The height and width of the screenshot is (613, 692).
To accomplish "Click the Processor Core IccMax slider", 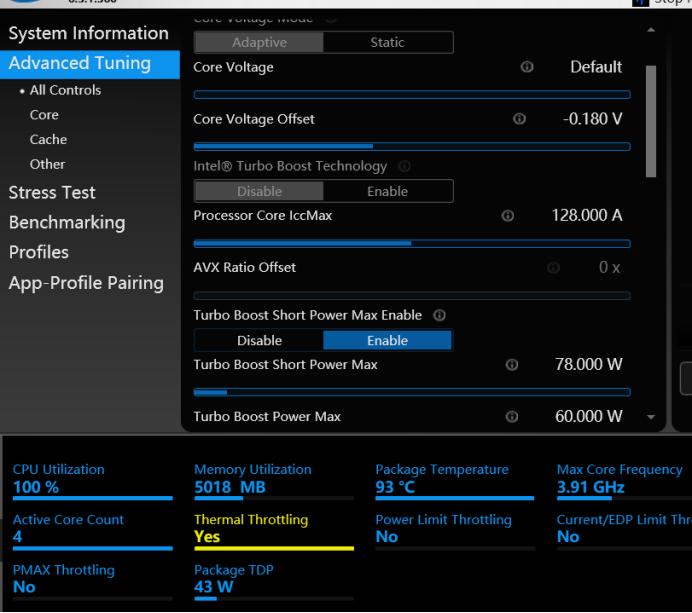I will [x=411, y=243].
